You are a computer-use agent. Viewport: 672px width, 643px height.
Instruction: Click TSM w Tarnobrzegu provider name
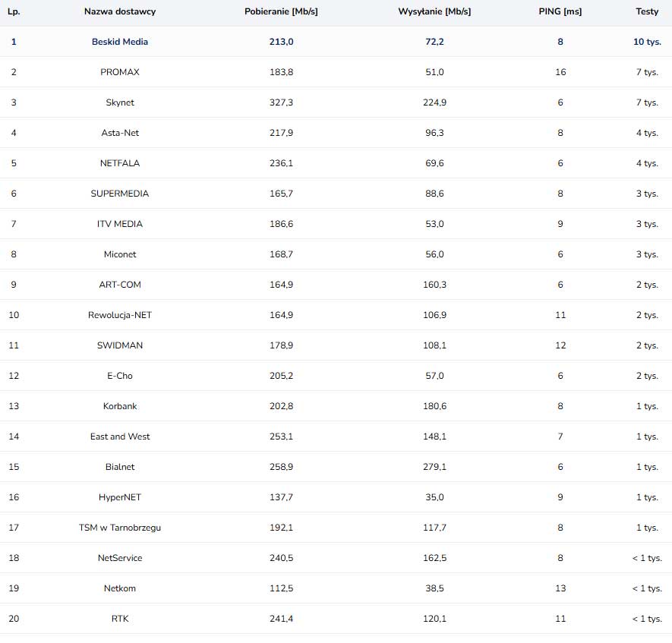click(x=120, y=528)
